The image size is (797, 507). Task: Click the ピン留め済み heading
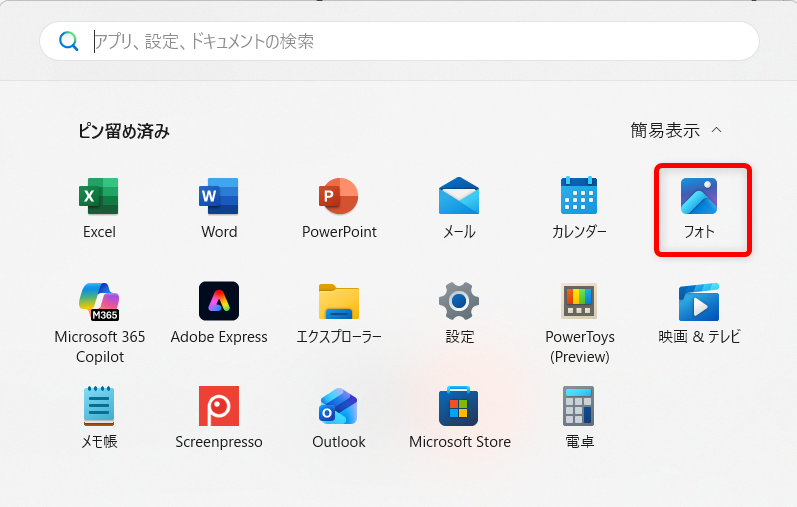click(124, 131)
